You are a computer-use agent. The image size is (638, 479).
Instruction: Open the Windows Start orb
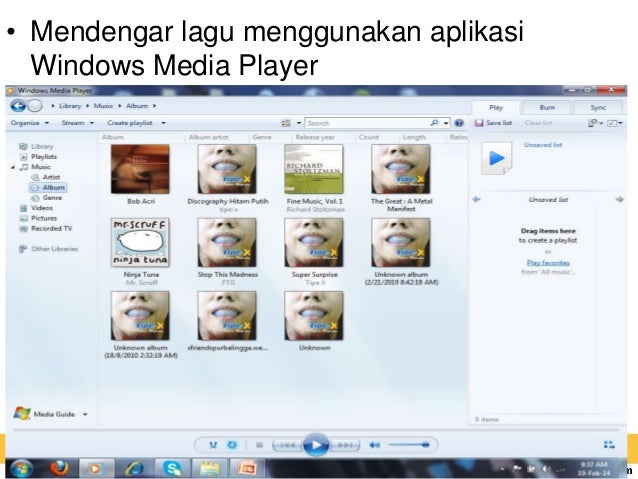[21, 468]
